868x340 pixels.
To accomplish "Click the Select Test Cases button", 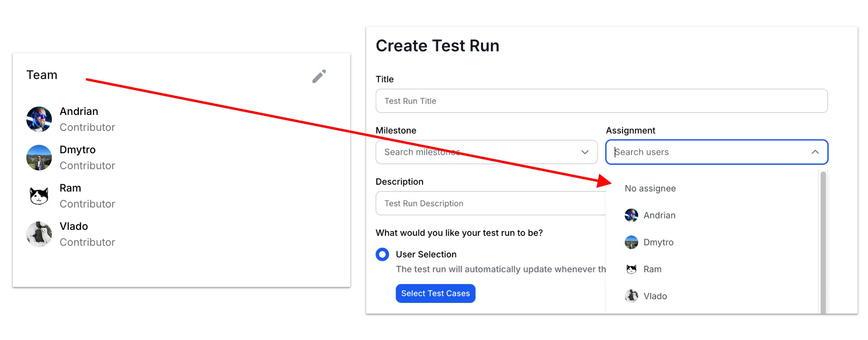I will pyautogui.click(x=436, y=293).
